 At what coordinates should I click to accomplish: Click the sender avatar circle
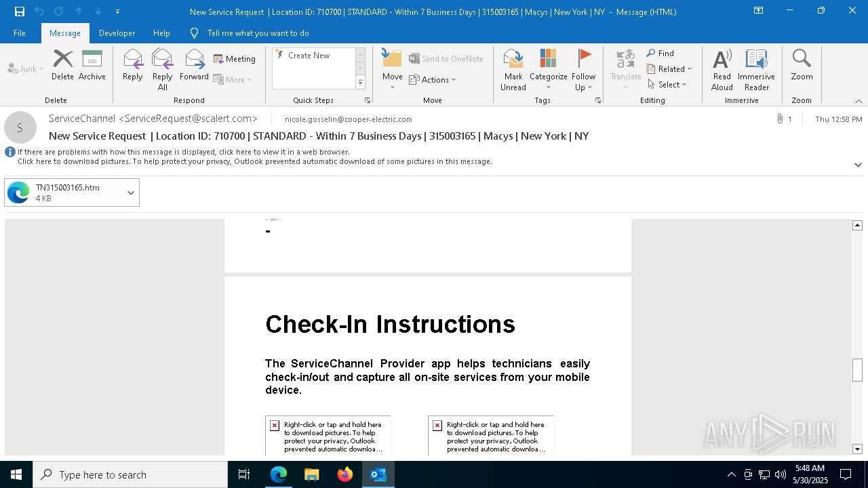point(20,127)
